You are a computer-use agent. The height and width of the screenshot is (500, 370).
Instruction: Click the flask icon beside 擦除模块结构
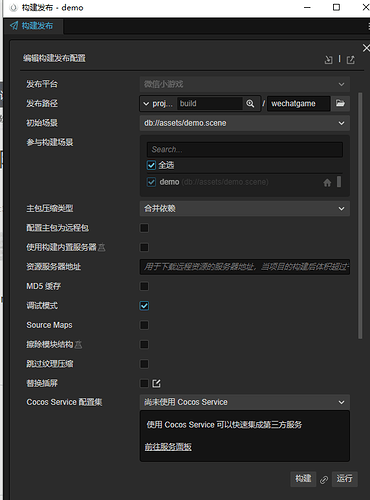pos(78,345)
